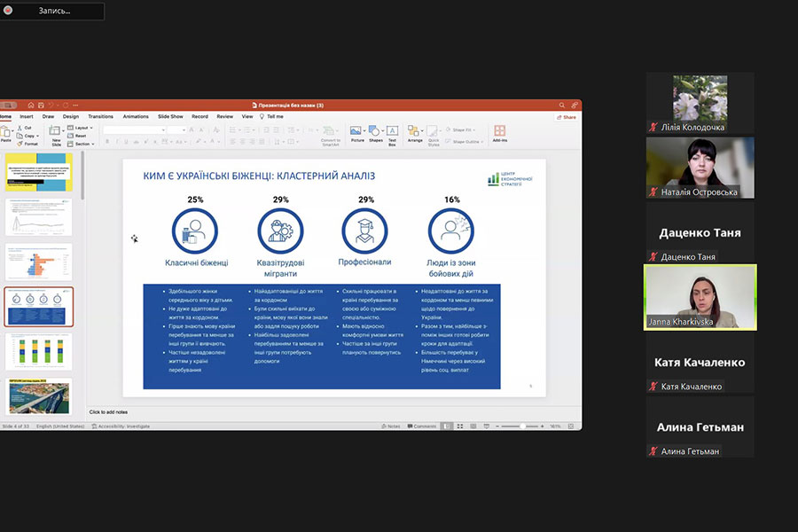Open the Add-ins icon
The height and width of the screenshot is (532, 798).
click(499, 131)
